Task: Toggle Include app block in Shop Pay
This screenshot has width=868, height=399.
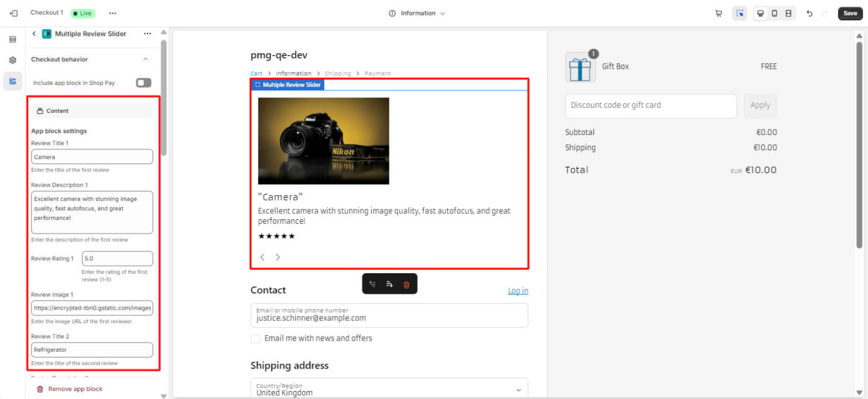Action: (x=143, y=83)
